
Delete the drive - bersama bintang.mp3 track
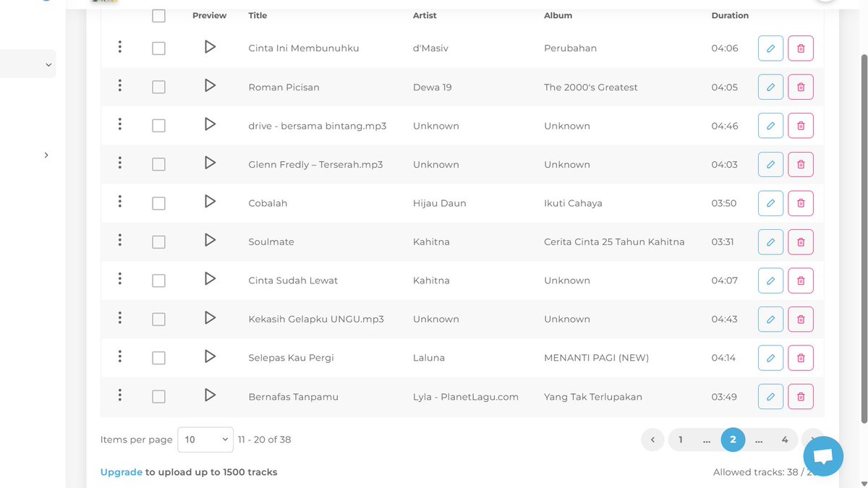coord(801,126)
